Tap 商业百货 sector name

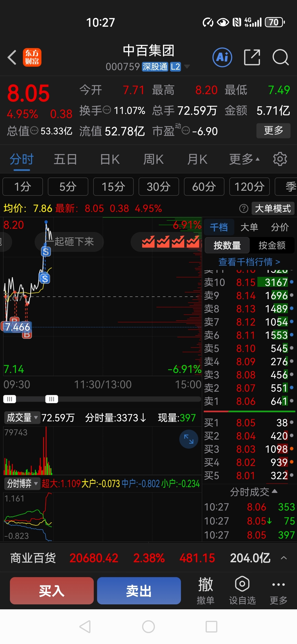(x=33, y=558)
